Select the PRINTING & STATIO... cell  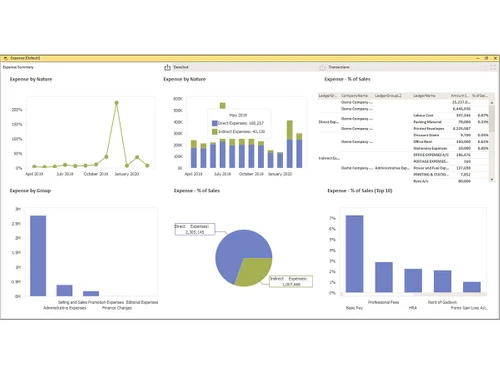[x=431, y=174]
